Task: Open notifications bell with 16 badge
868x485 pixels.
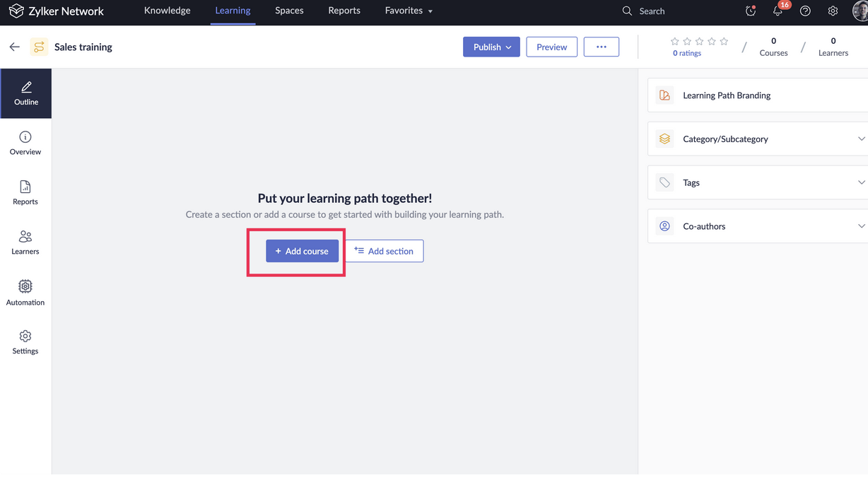Action: [x=778, y=10]
